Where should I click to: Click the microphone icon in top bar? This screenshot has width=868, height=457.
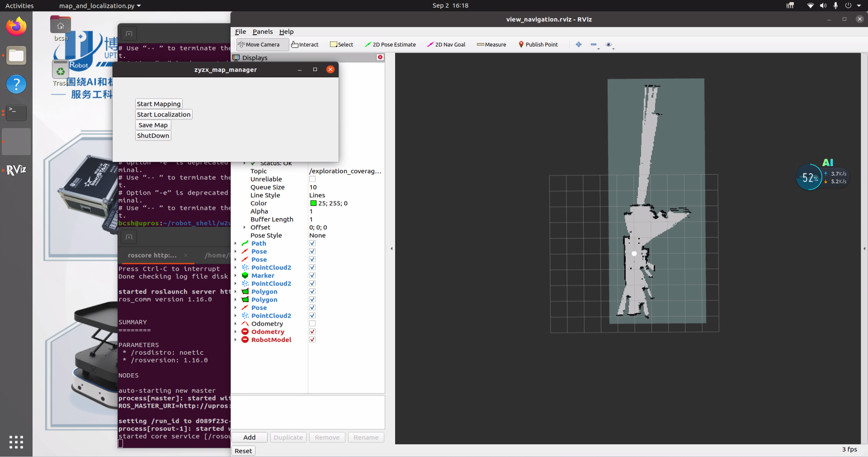(835, 5)
